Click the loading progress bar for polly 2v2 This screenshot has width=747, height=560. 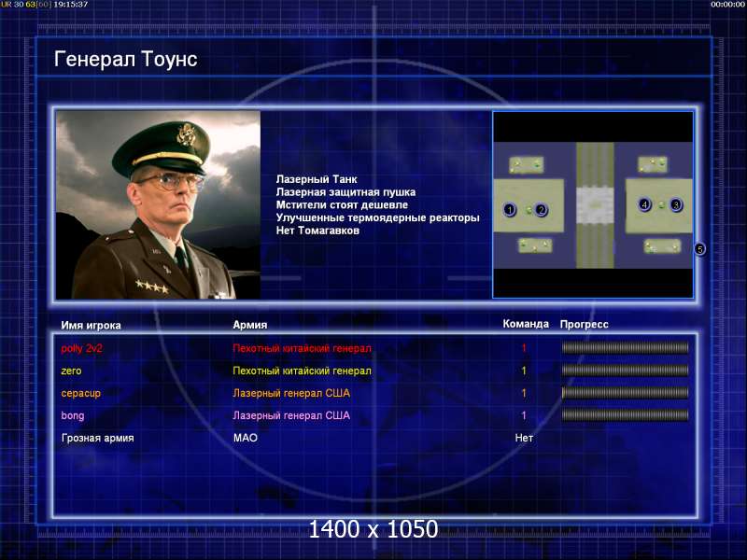point(625,348)
